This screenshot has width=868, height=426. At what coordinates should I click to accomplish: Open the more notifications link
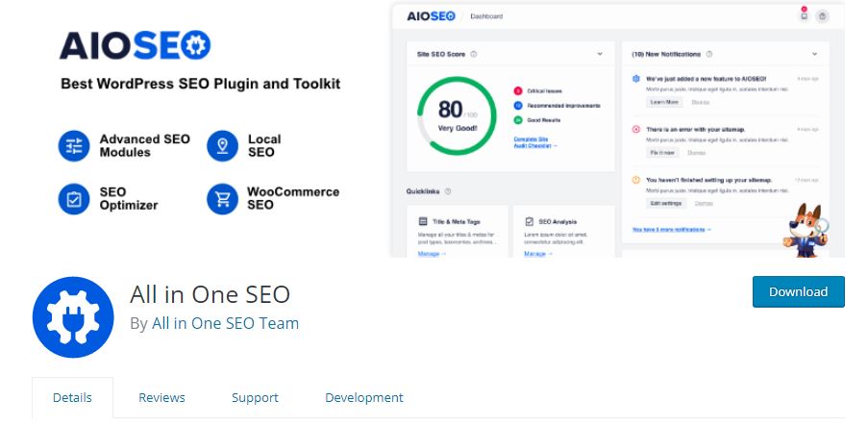672,229
